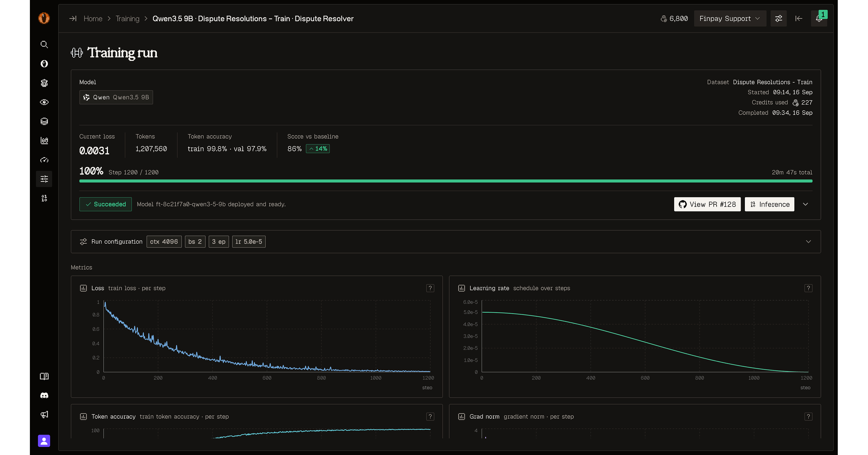Click the 3 ep configuration tag
Screen dimensions: 868x455
(x=219, y=242)
